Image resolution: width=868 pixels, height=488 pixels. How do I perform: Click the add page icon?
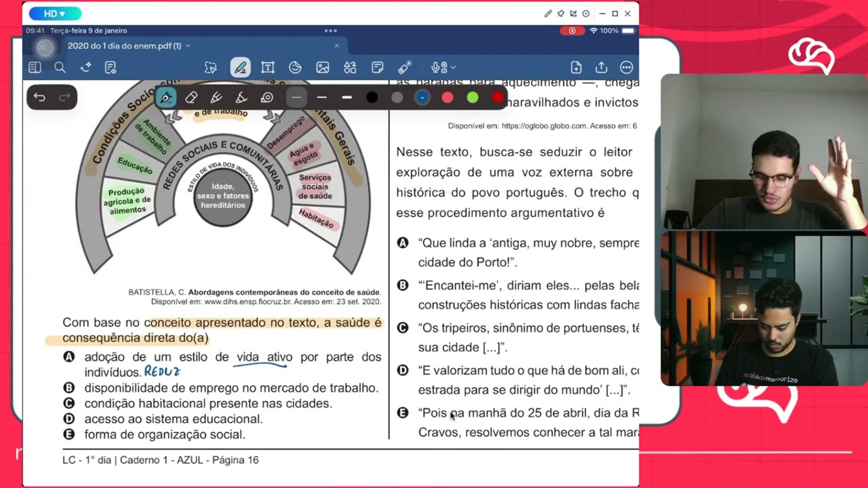coord(576,67)
